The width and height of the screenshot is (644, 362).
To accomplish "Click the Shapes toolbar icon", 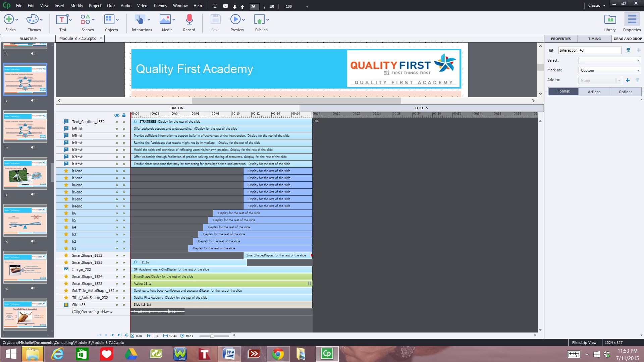I will tap(85, 20).
